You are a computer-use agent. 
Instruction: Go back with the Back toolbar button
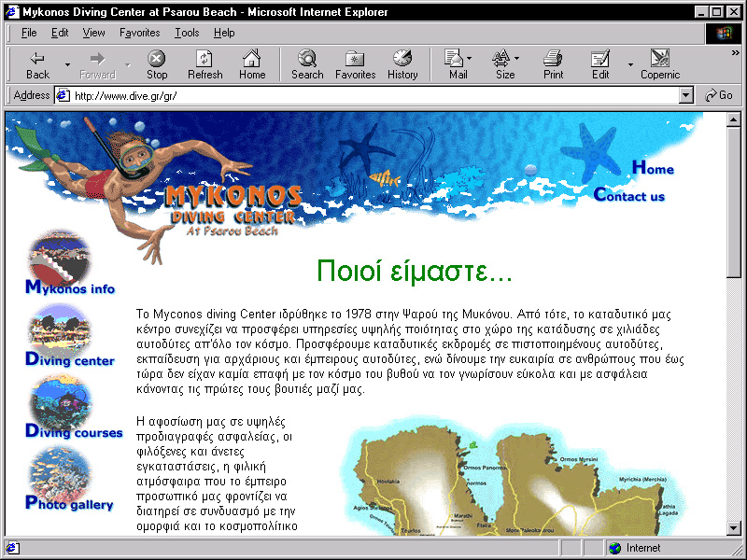tap(37, 64)
